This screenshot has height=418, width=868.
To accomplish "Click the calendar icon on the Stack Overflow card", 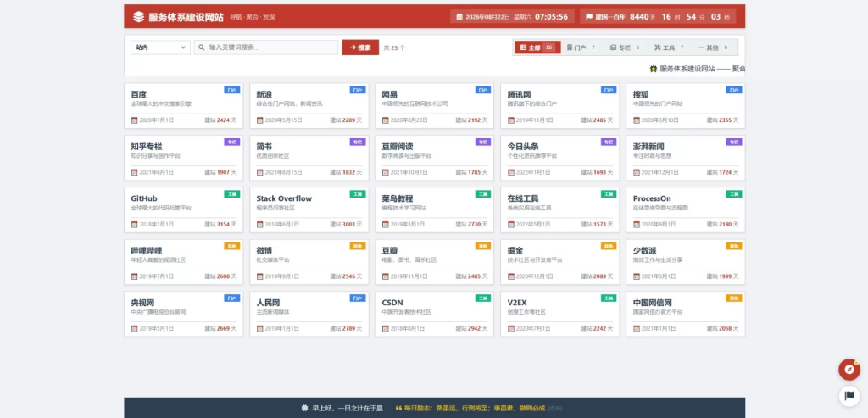I will pyautogui.click(x=259, y=224).
